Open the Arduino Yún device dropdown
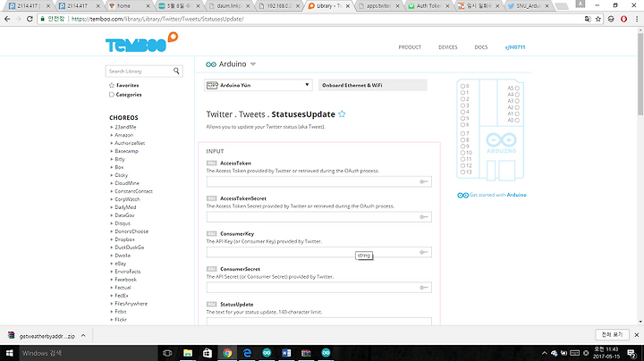Viewport: 644px width, 361px height. tap(258, 85)
